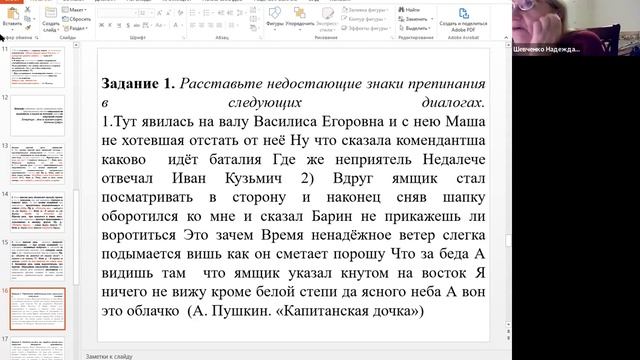Click the bullet list icon

point(194,13)
